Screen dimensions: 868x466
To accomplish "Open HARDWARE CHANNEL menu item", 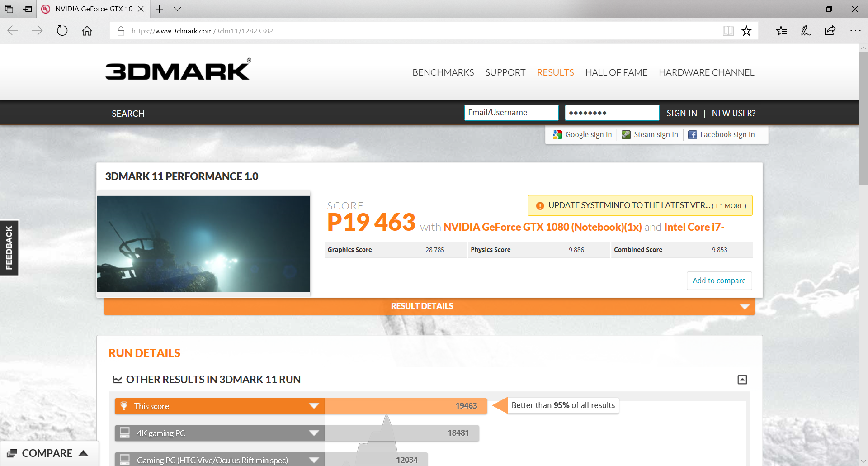I will pyautogui.click(x=707, y=72).
